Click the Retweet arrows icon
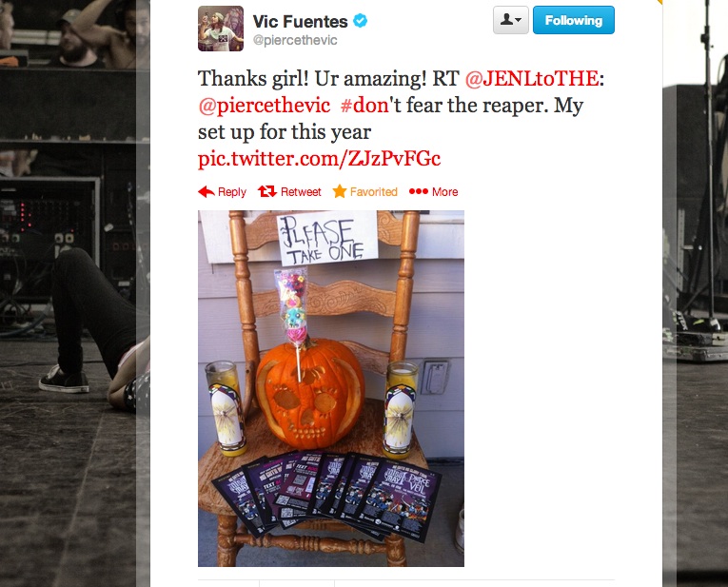The image size is (728, 587). pos(267,191)
